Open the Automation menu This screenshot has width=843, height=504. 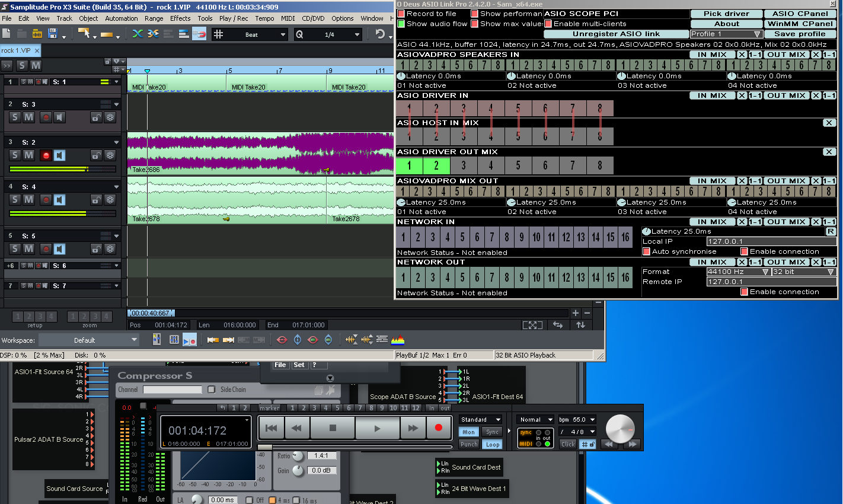tap(122, 18)
